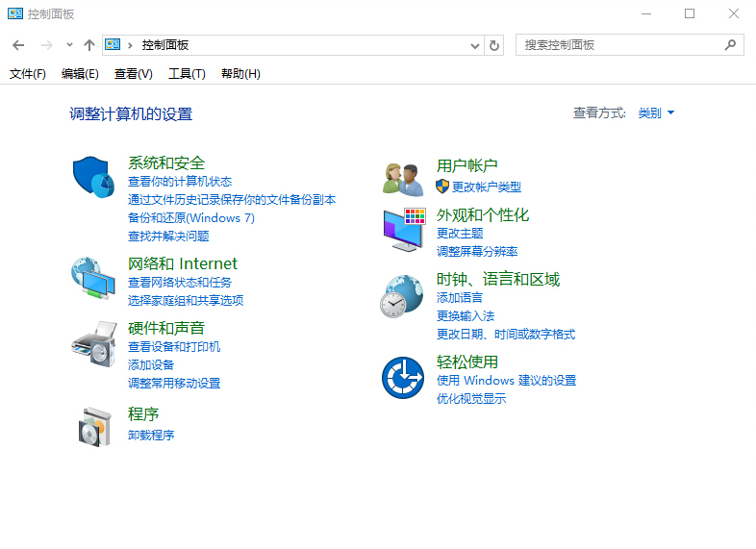756x549 pixels.
Task: Focus the 搜索控制面板 search box
Action: (x=630, y=45)
